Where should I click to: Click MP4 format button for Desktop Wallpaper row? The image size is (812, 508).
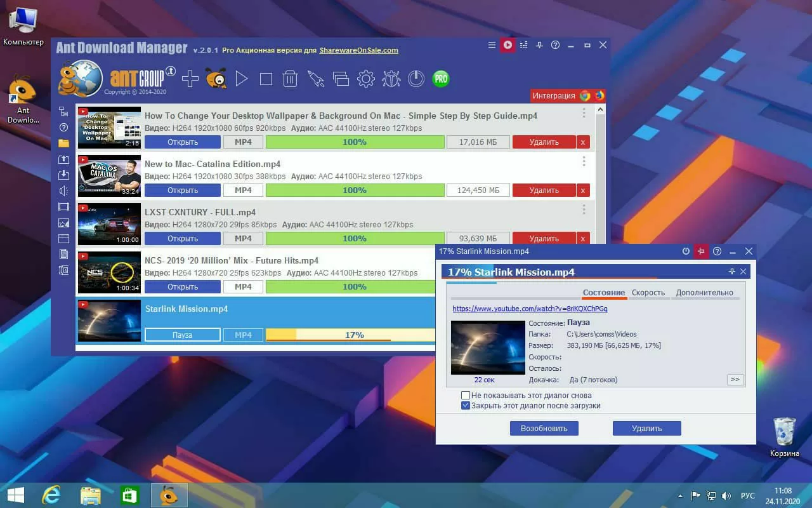tap(243, 142)
